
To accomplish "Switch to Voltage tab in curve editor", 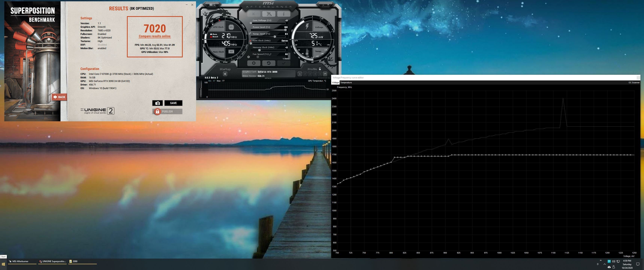I will coord(335,82).
